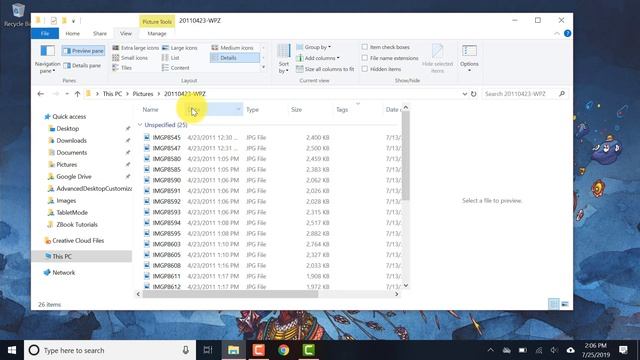Switch to Medium icons layout
This screenshot has height=360, width=640.
[x=233, y=48]
